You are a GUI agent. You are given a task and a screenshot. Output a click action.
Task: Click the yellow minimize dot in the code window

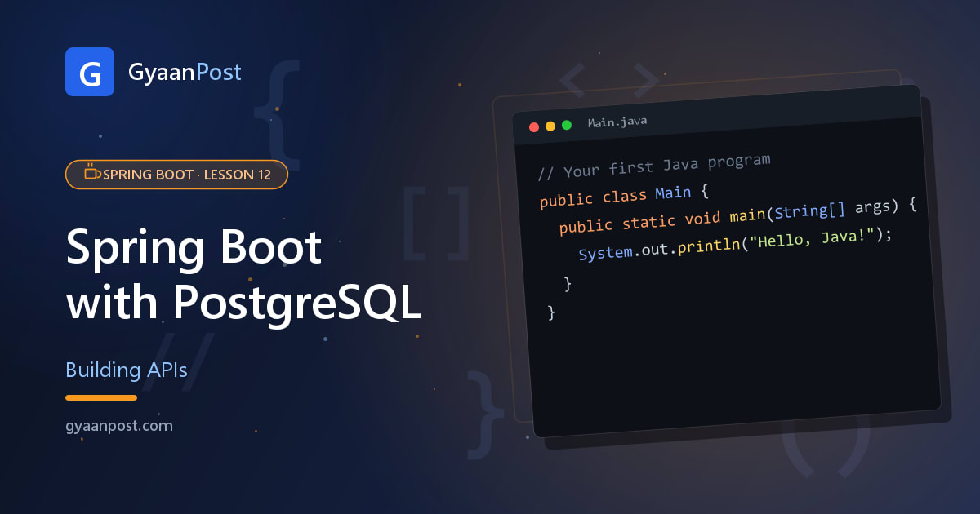pyautogui.click(x=550, y=126)
